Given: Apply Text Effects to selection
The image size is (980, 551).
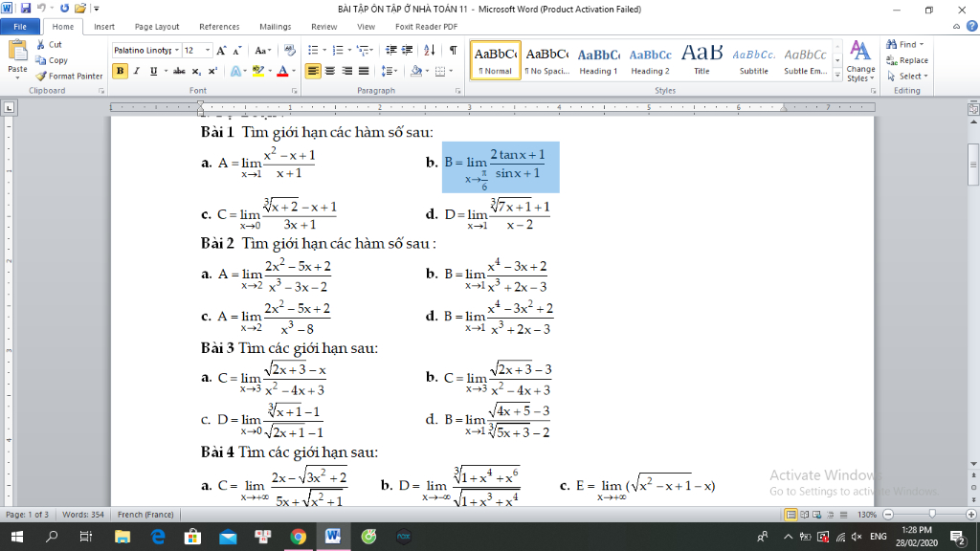Looking at the screenshot, I should [x=235, y=71].
